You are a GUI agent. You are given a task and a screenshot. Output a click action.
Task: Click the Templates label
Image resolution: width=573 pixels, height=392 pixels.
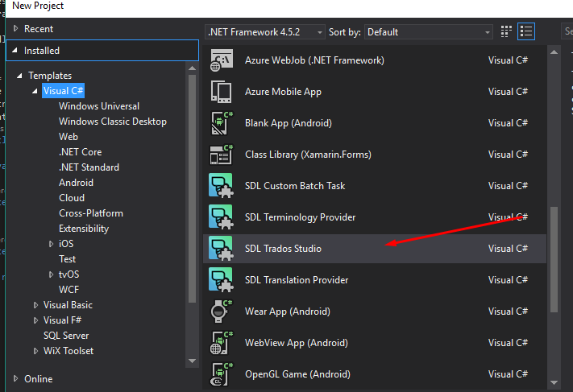click(50, 76)
